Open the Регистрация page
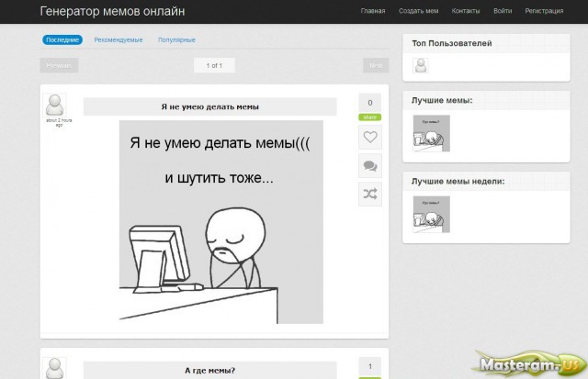This screenshot has height=379, width=588. tap(544, 11)
